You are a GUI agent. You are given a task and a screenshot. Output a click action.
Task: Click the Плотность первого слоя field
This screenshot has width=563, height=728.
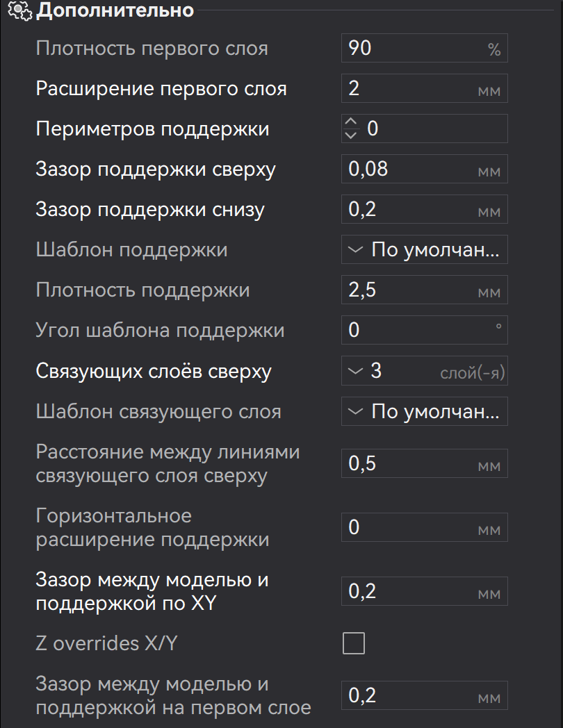pos(424,48)
